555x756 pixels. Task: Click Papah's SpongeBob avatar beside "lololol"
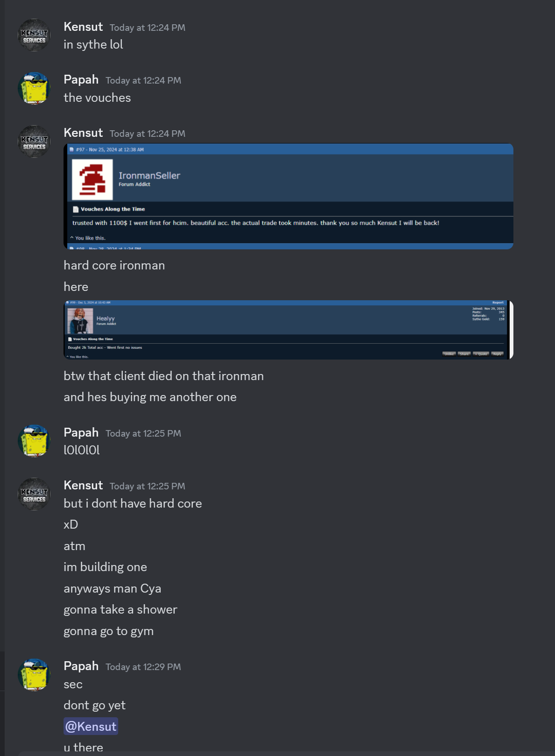(x=34, y=441)
